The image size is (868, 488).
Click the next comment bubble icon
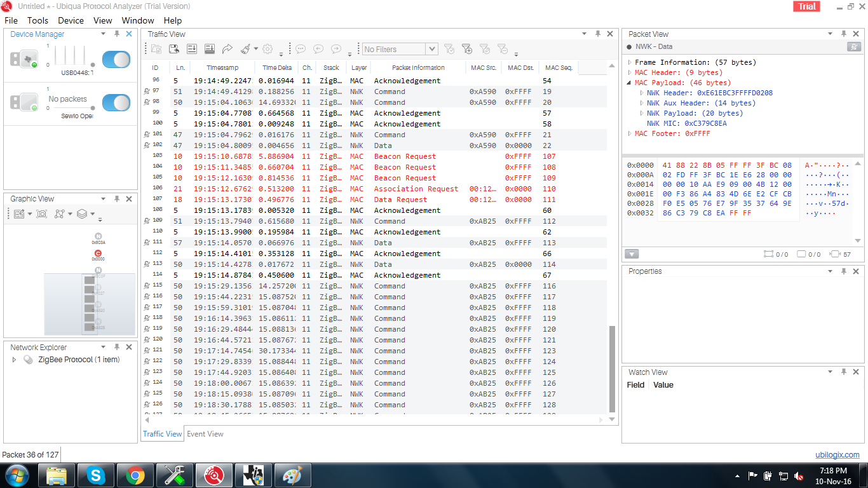336,49
